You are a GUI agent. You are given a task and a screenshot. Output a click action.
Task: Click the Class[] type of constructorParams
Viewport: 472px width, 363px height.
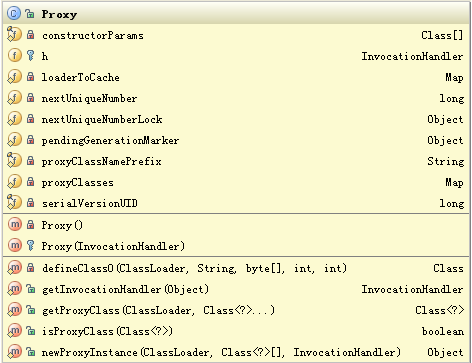(x=442, y=35)
